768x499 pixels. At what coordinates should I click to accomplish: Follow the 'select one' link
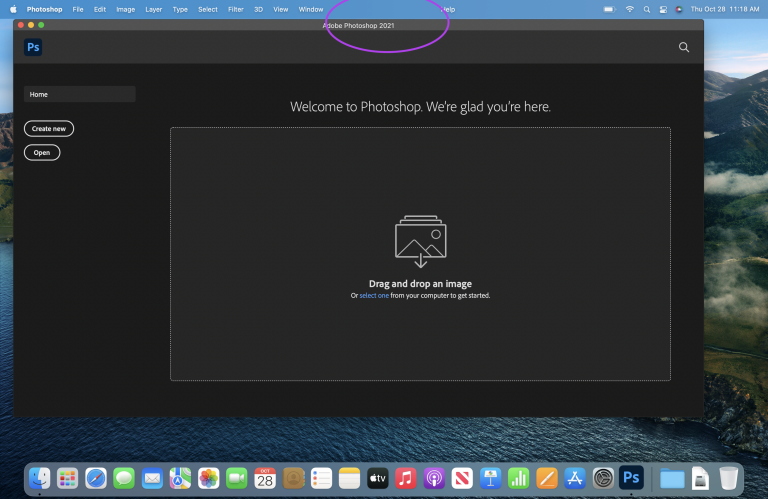tap(374, 295)
